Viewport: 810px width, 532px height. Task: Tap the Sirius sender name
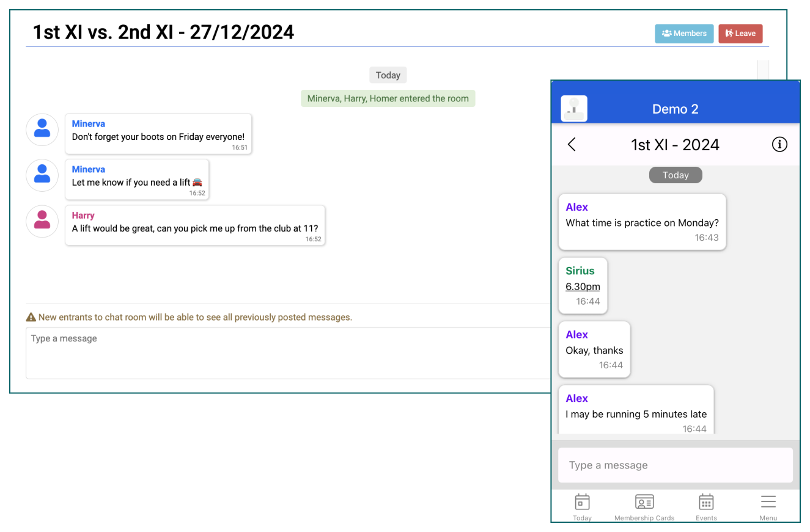580,271
